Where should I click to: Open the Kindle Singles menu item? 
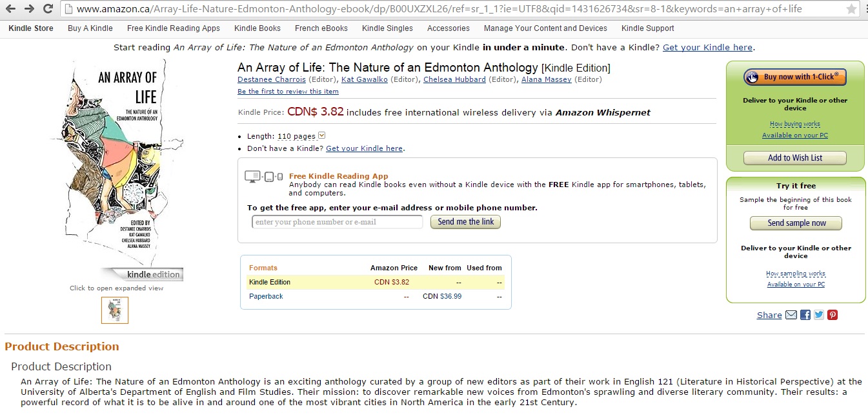coord(387,28)
